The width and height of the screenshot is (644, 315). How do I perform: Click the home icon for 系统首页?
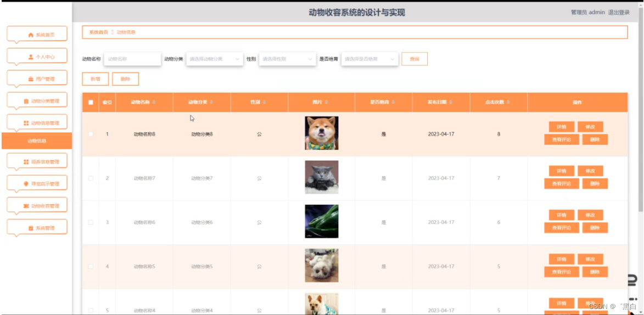point(30,35)
